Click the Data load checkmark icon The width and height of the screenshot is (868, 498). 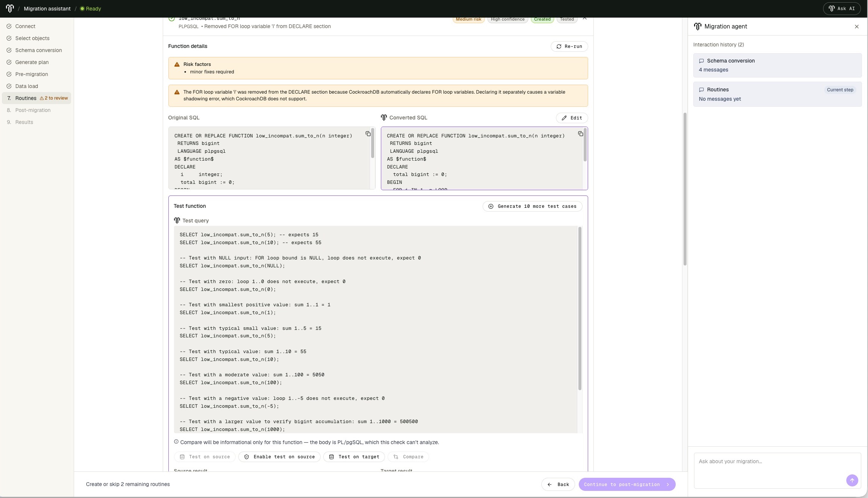(9, 86)
